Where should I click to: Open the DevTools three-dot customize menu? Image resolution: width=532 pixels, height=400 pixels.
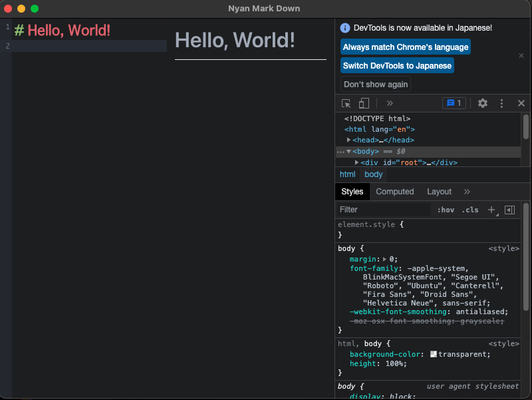pos(502,103)
